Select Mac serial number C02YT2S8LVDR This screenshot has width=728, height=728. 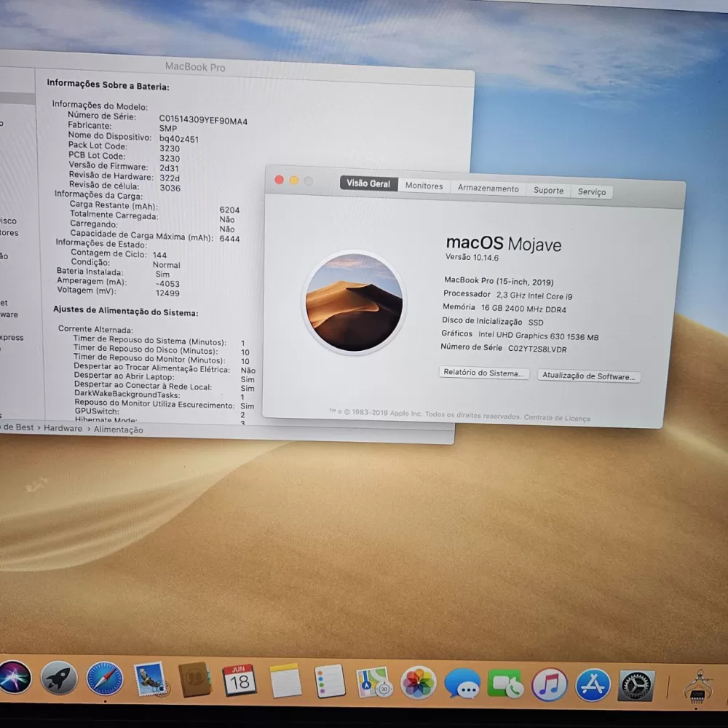coord(537,349)
